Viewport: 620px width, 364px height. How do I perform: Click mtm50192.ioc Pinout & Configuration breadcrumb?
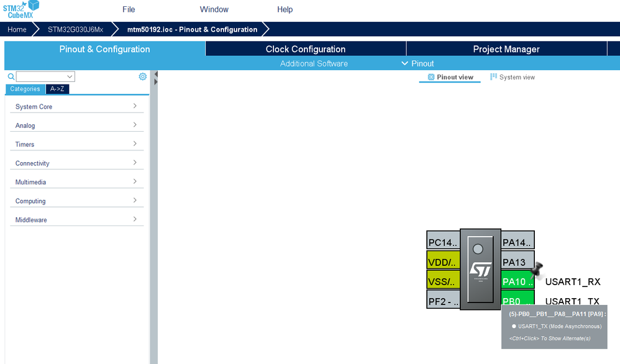pyautogui.click(x=192, y=29)
